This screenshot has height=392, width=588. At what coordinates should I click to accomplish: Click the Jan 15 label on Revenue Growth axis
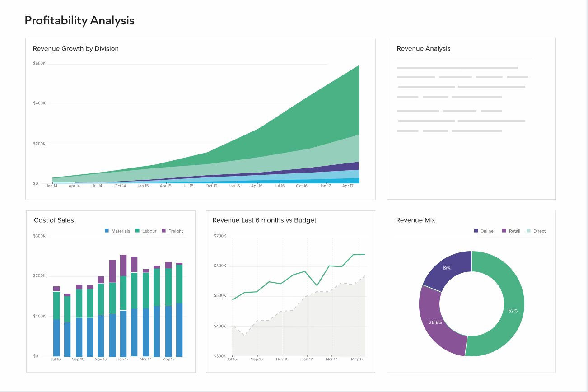coord(143,186)
